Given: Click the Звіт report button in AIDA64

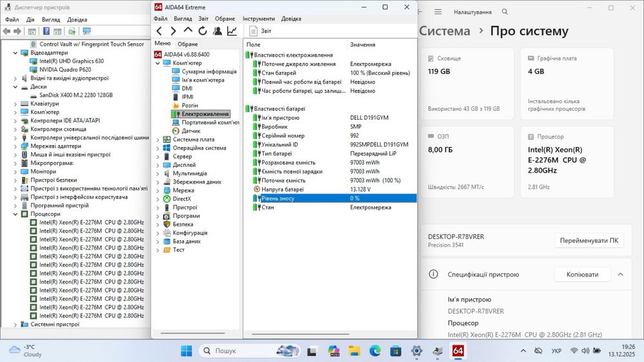Looking at the screenshot, I should point(261,31).
